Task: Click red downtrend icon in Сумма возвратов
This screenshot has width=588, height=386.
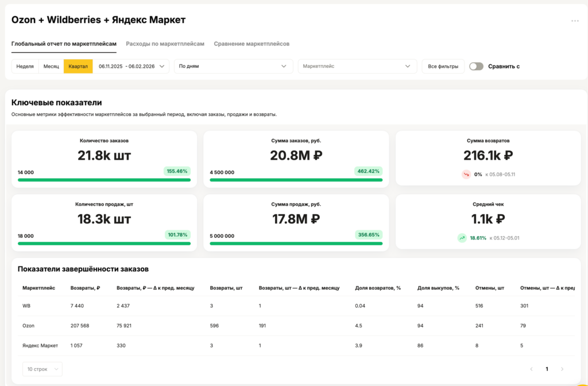Action: click(466, 174)
